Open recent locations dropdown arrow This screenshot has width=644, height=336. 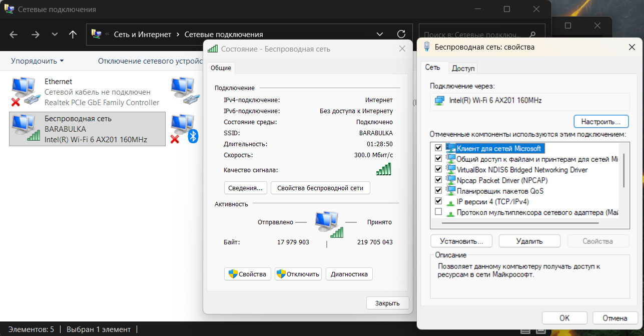coord(55,35)
